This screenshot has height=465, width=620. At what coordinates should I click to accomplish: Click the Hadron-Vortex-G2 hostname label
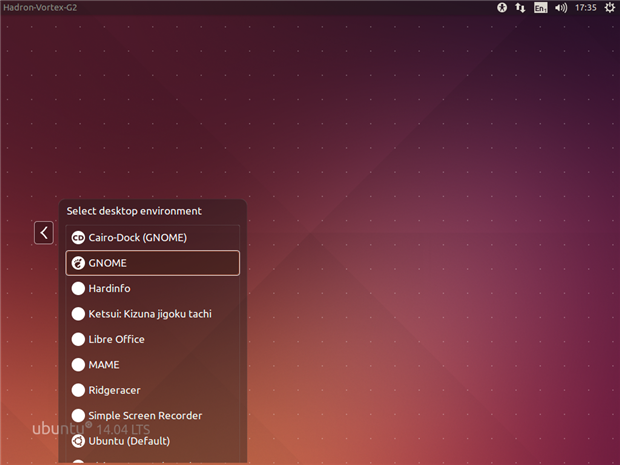[40, 8]
